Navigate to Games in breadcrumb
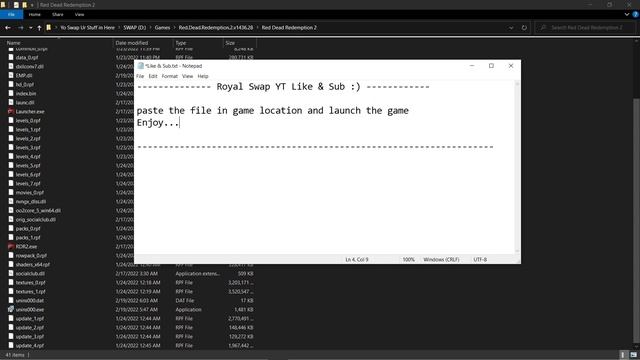 pos(162,28)
